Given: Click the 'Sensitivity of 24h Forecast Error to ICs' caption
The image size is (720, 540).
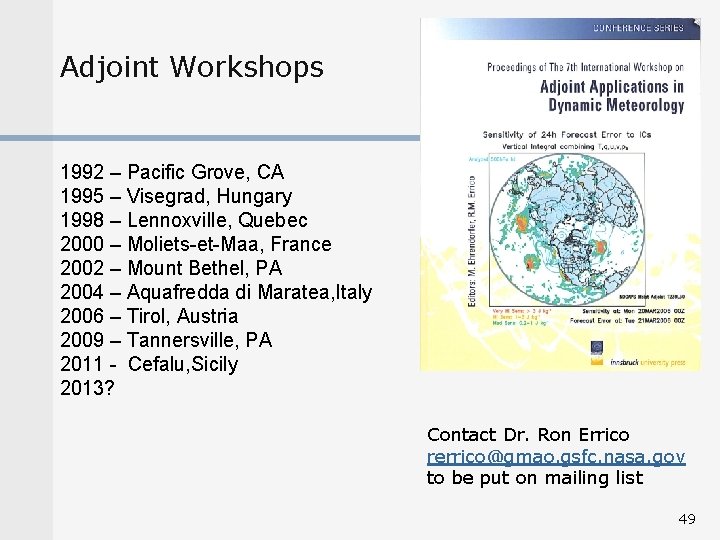Looking at the screenshot, I should coord(567,135).
